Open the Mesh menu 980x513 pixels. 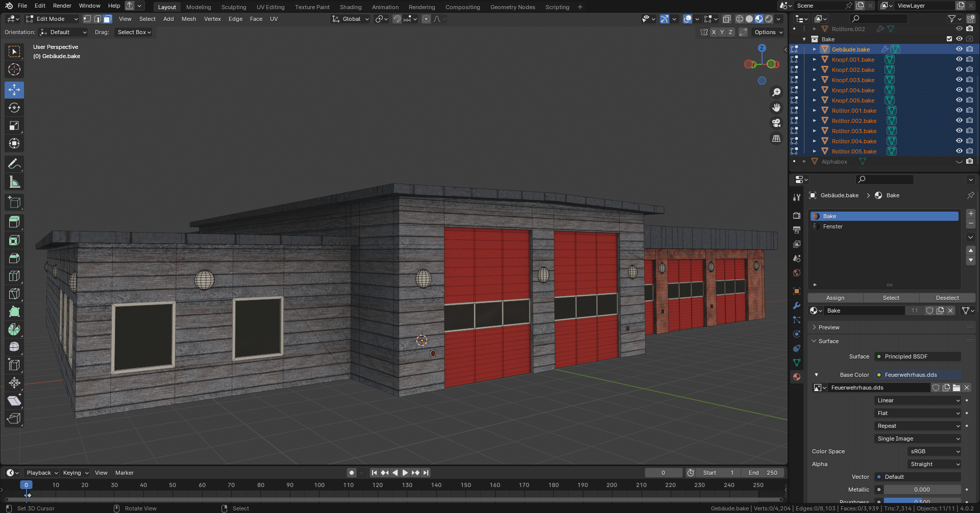click(189, 19)
